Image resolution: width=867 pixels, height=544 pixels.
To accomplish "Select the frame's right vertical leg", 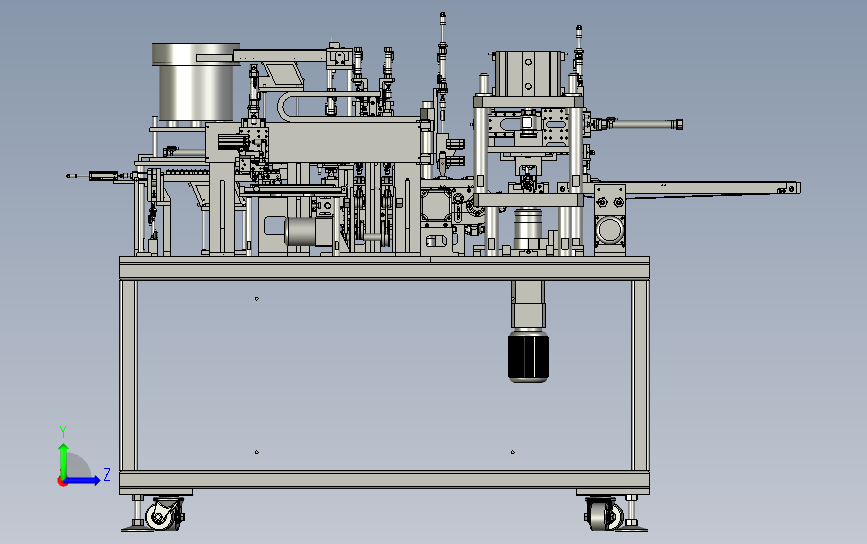I will 640,375.
